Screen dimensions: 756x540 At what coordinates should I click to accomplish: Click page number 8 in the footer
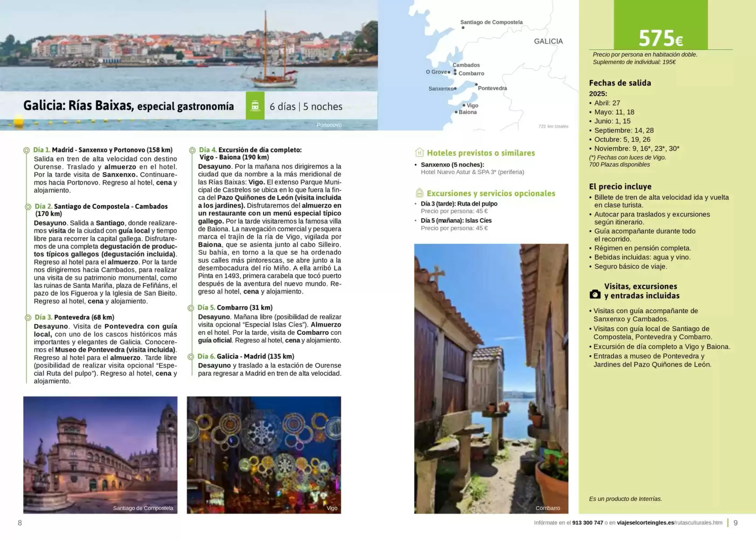(x=20, y=523)
